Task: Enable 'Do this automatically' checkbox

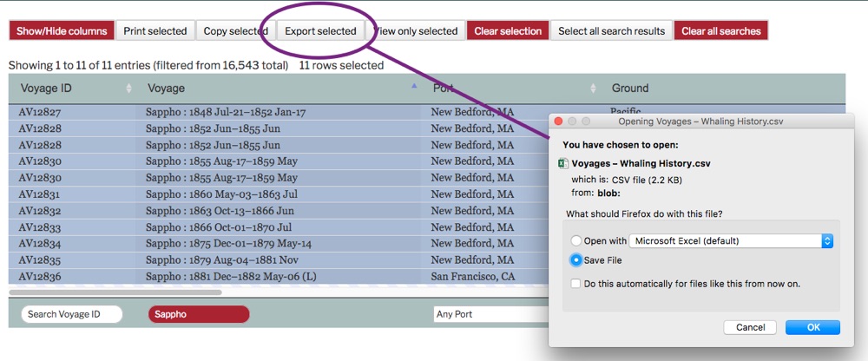Action: [576, 284]
